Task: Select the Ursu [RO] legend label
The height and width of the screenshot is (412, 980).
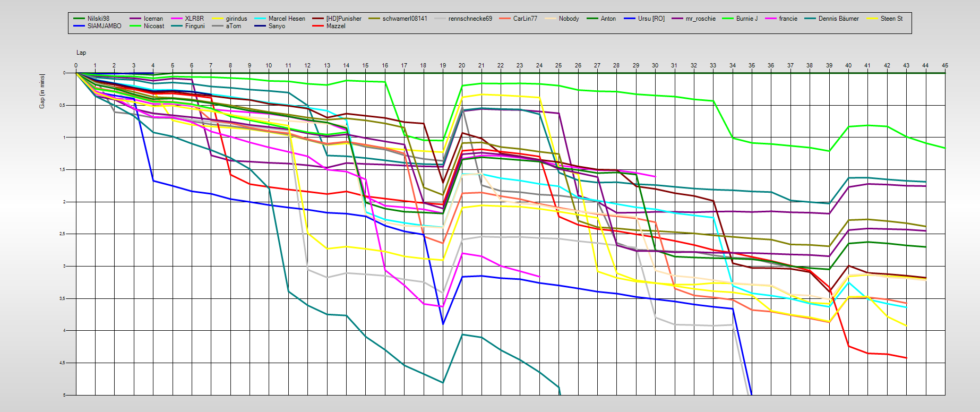Action: click(651, 19)
